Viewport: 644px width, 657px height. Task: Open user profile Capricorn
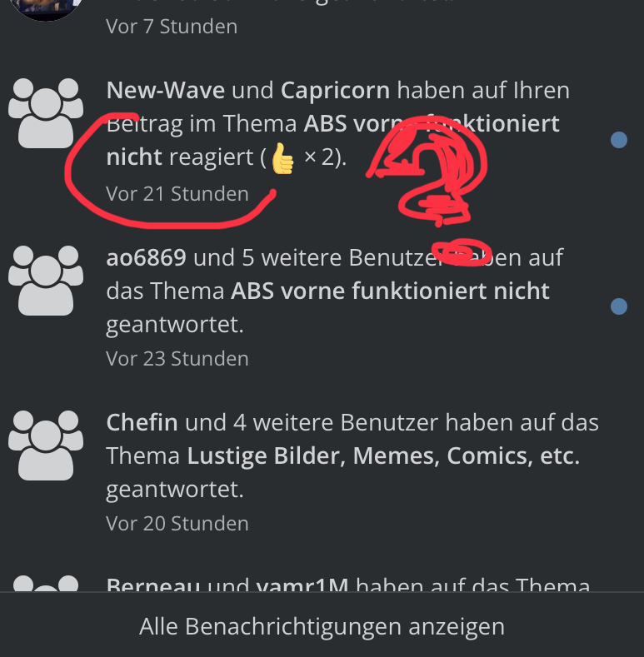335,91
